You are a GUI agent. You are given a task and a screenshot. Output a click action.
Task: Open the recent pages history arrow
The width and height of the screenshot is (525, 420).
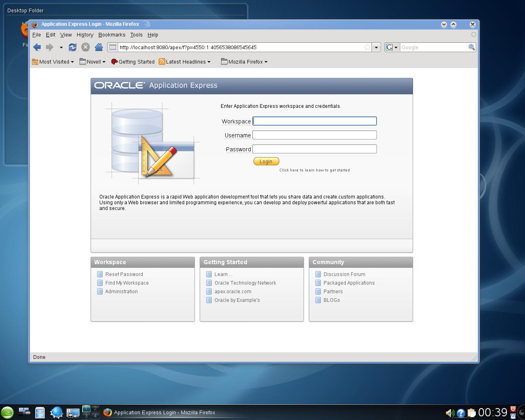[x=61, y=48]
